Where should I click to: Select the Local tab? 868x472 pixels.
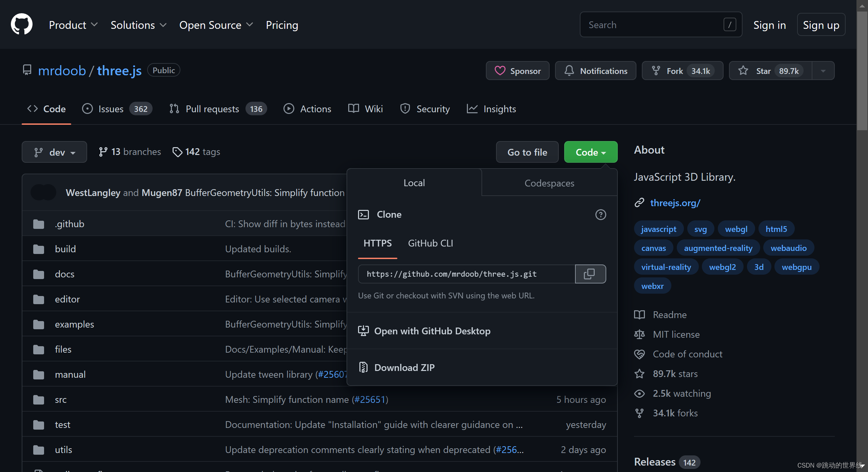pyautogui.click(x=414, y=183)
